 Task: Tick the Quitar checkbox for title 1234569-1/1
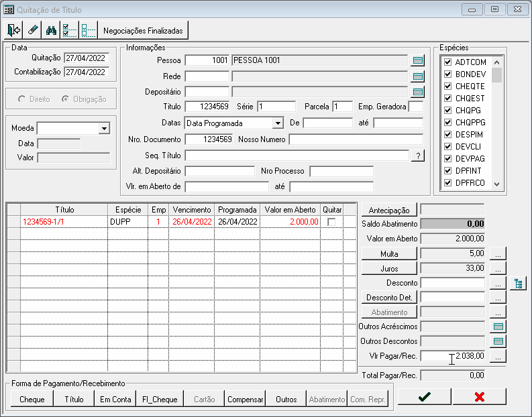[331, 222]
